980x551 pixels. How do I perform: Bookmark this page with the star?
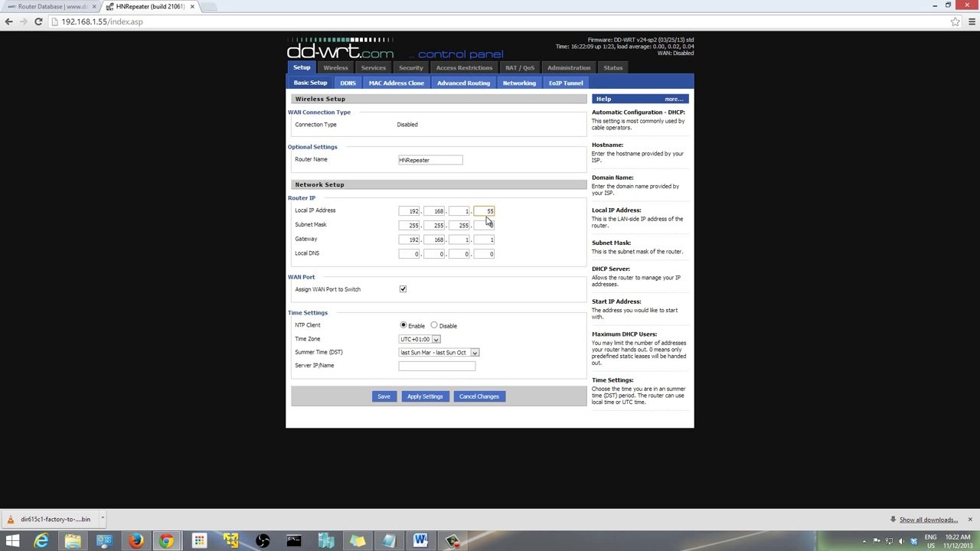(x=955, y=21)
